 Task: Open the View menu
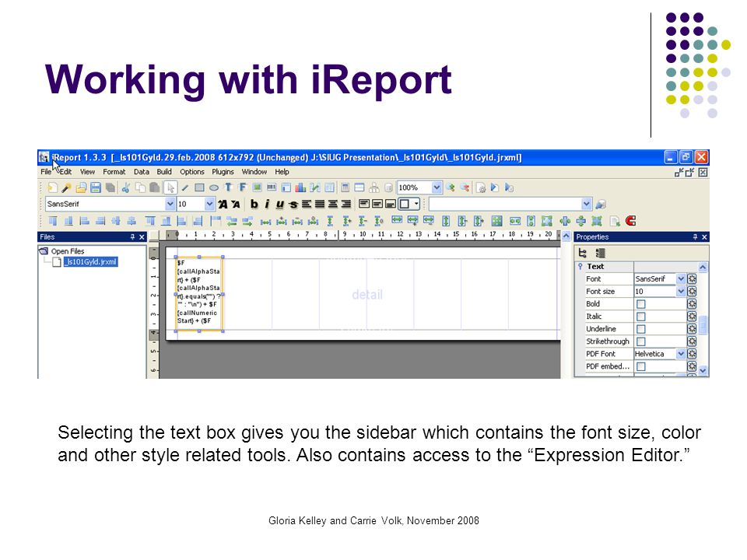tap(87, 172)
